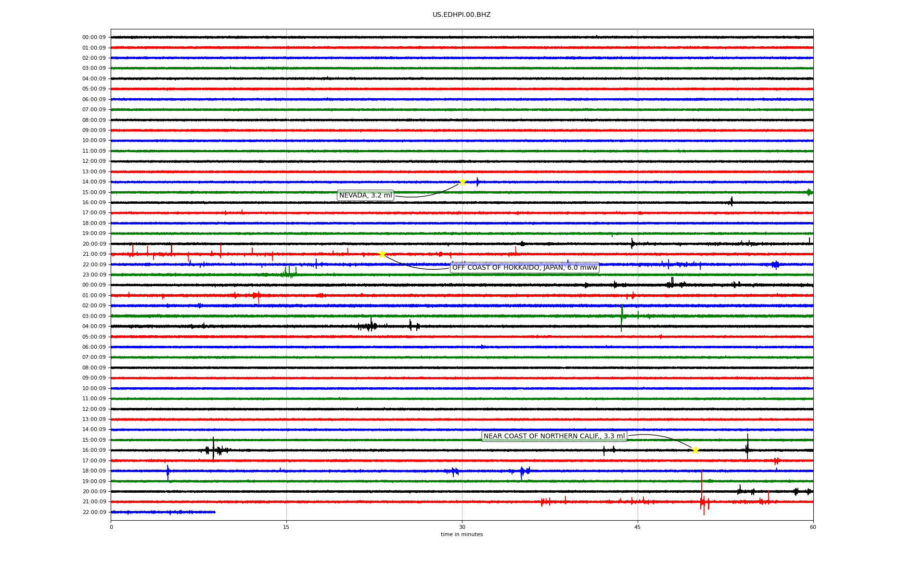The image size is (924, 578).
Task: Click the 23:00:09 row time label
Action: [x=94, y=275]
